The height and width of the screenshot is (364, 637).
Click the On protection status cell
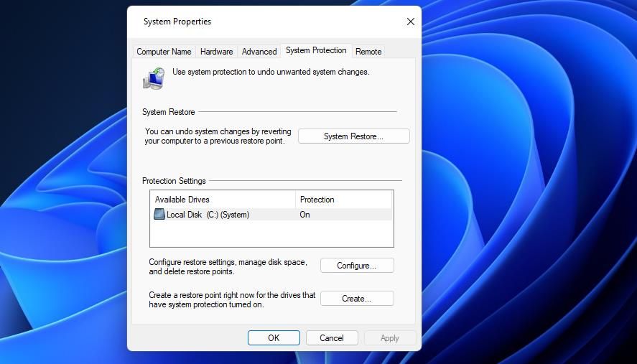point(304,215)
